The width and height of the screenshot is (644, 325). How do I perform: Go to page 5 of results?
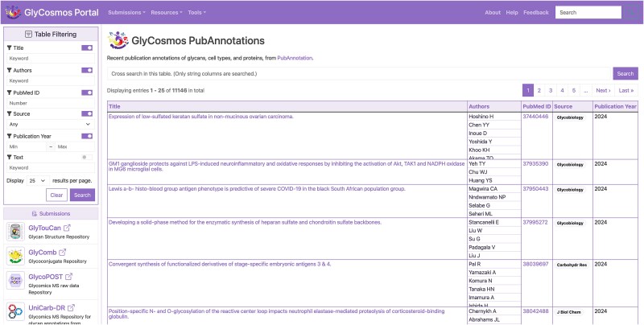tap(574, 90)
